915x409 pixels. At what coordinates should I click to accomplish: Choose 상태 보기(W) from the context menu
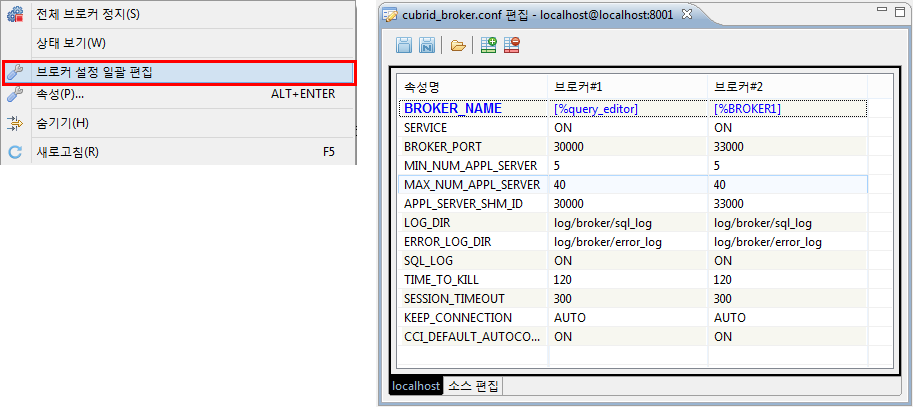pos(70,43)
